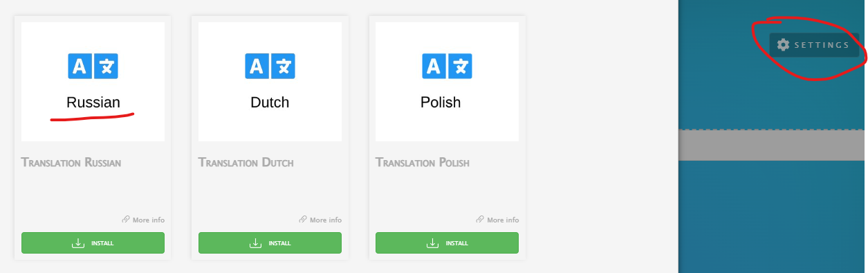Click the Russian translation language icon

pyautogui.click(x=93, y=66)
